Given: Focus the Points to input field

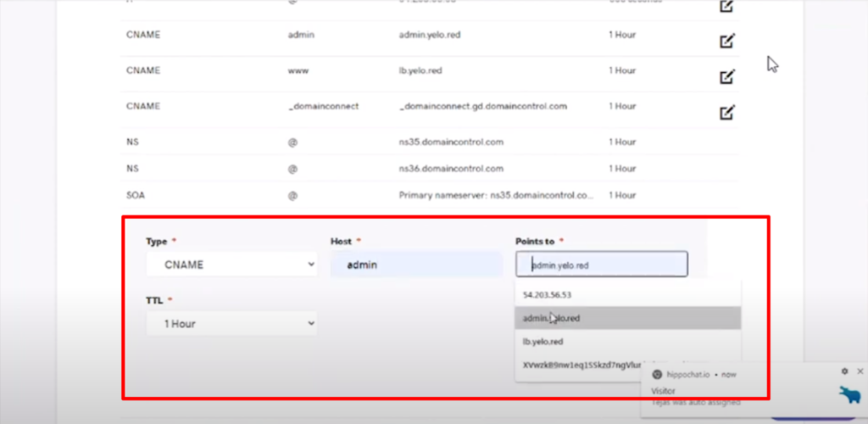Looking at the screenshot, I should pos(602,265).
